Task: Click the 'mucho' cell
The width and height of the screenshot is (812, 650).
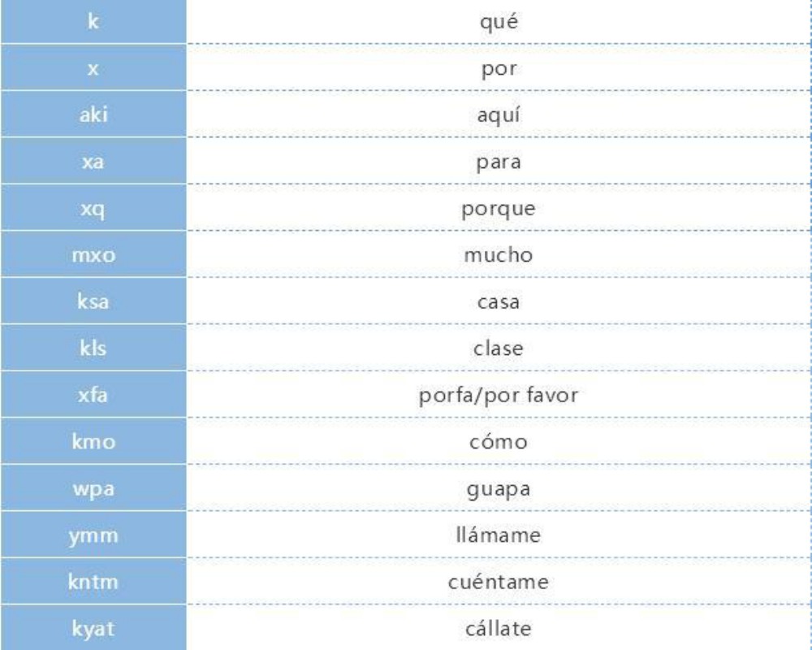Action: pos(499,256)
